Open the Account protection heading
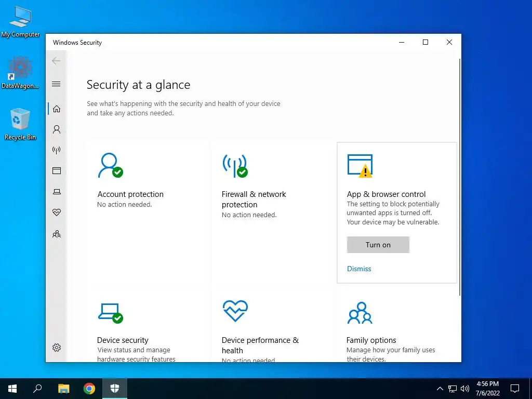 (x=130, y=194)
